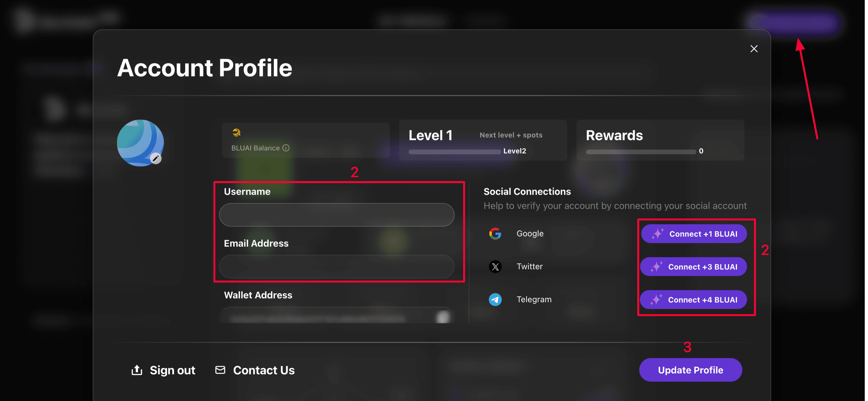The image size is (868, 401).
Task: Click the golden BLUAI coin icon
Action: click(x=236, y=132)
